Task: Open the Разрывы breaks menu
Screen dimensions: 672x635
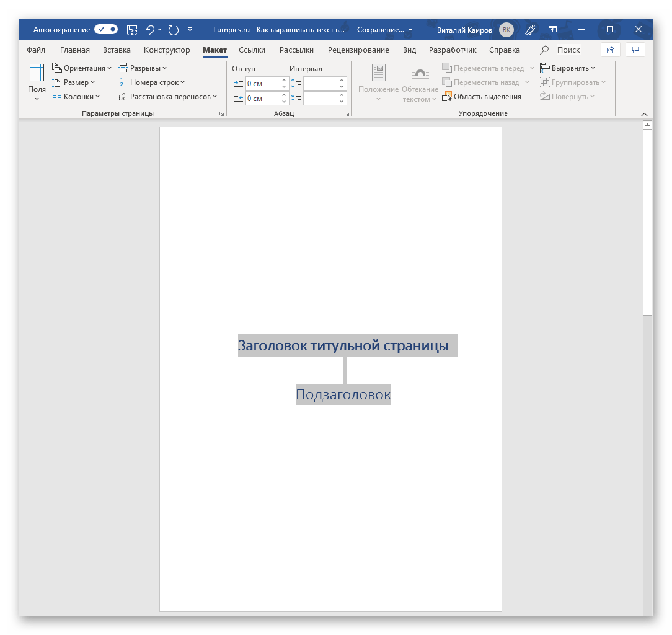Action: point(143,68)
